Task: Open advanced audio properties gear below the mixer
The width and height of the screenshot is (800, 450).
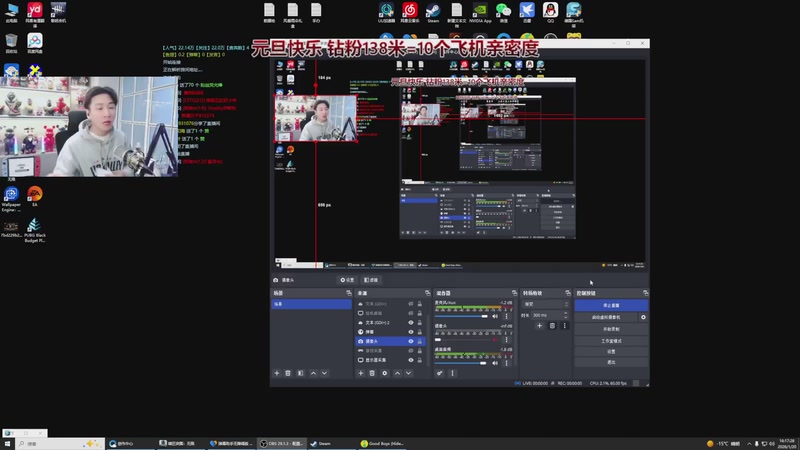Action: [x=439, y=373]
